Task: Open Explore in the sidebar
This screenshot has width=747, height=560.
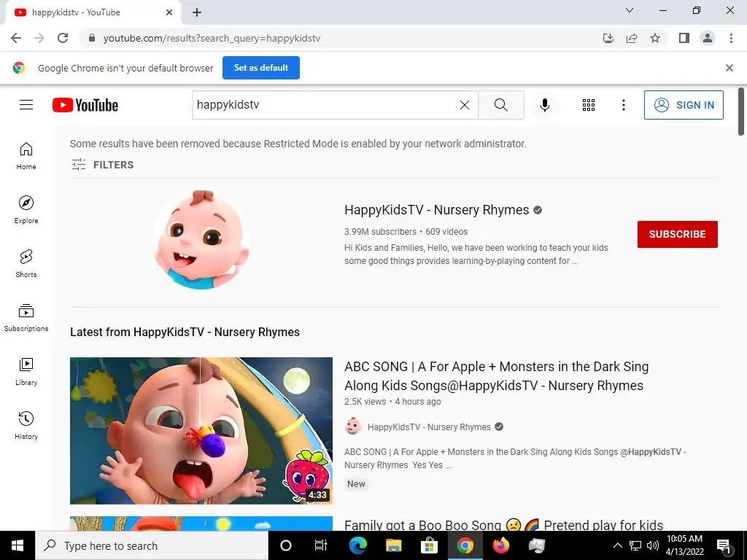Action: [26, 210]
